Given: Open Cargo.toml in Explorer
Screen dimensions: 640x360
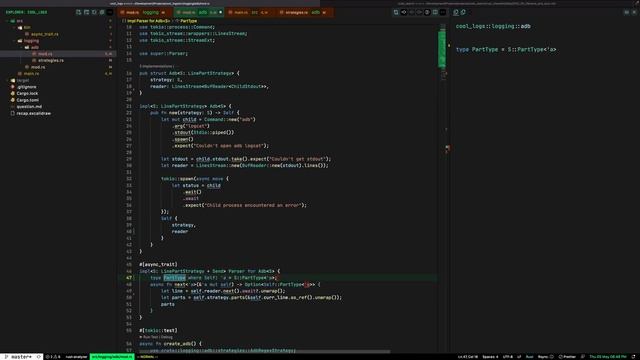Looking at the screenshot, I should pos(27,100).
